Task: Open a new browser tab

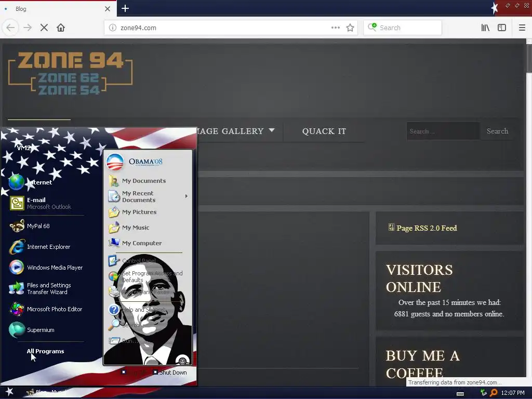Action: (x=125, y=8)
